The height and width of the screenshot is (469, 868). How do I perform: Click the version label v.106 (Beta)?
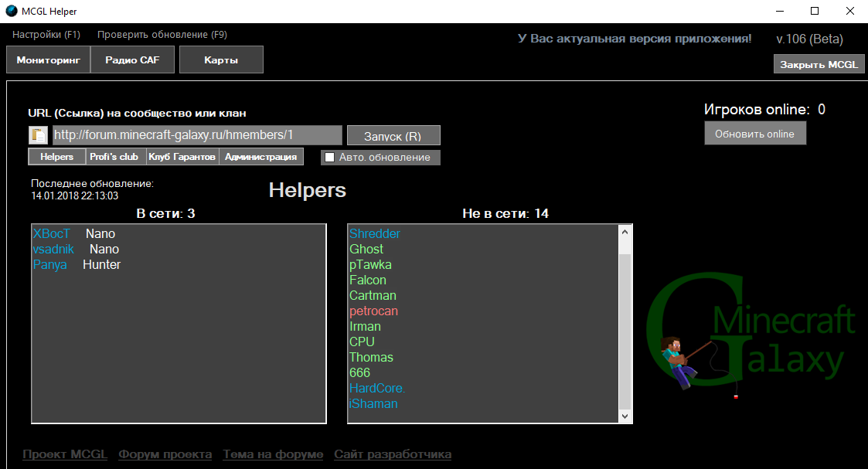click(x=810, y=39)
